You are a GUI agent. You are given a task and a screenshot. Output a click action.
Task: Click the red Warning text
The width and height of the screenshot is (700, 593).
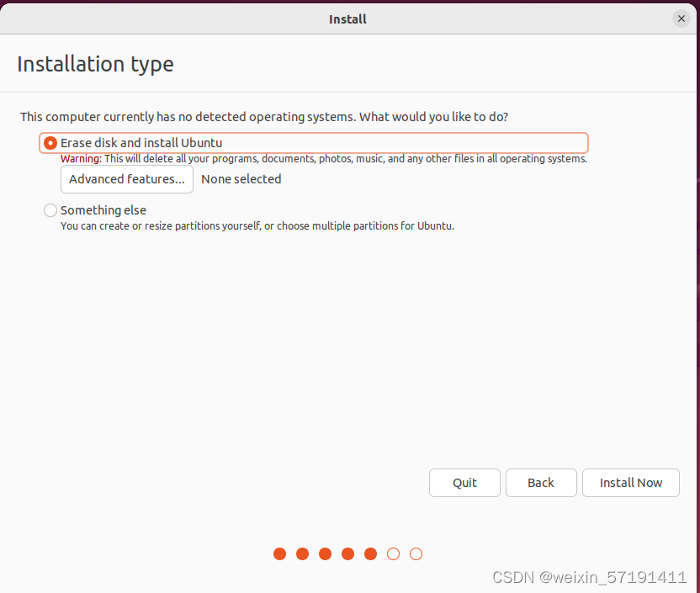pyautogui.click(x=78, y=158)
